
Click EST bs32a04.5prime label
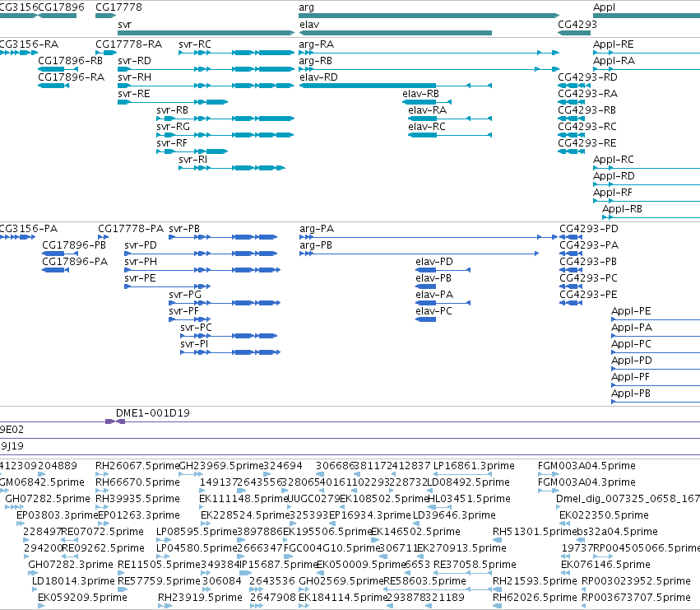(x=617, y=532)
